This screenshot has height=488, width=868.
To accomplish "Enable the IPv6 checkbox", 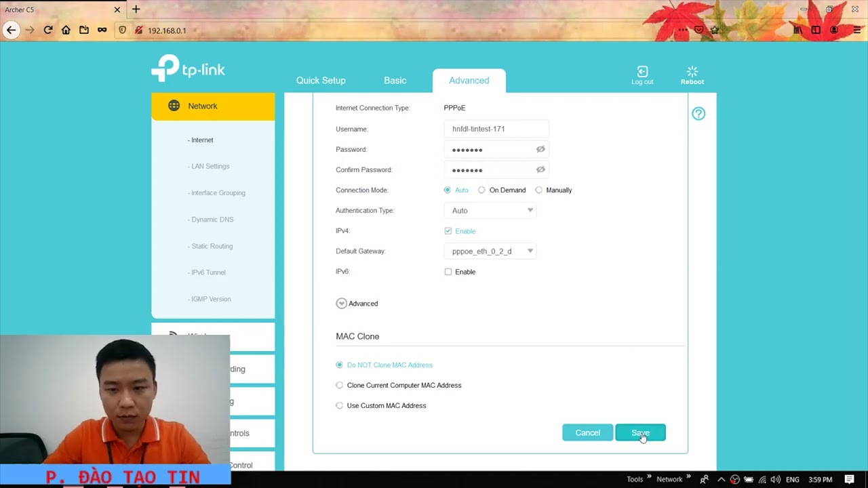I will (448, 272).
